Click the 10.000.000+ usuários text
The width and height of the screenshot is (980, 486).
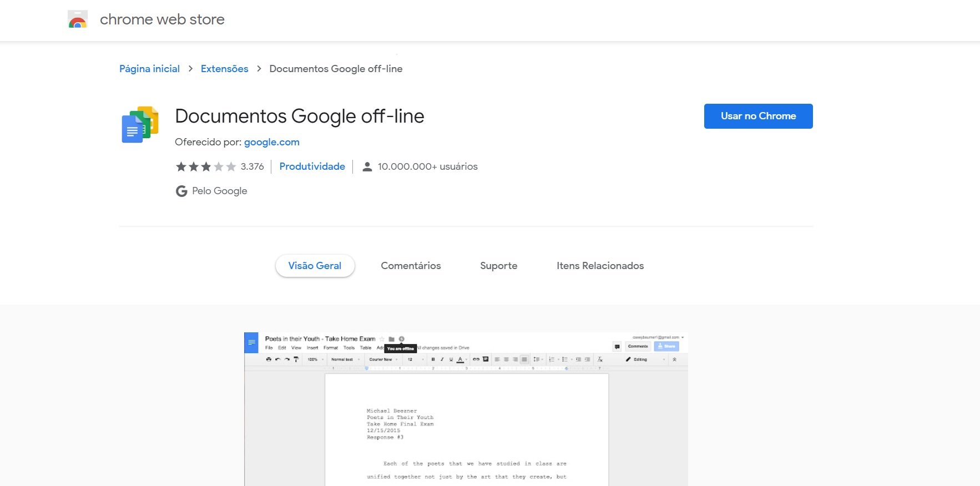pos(428,166)
